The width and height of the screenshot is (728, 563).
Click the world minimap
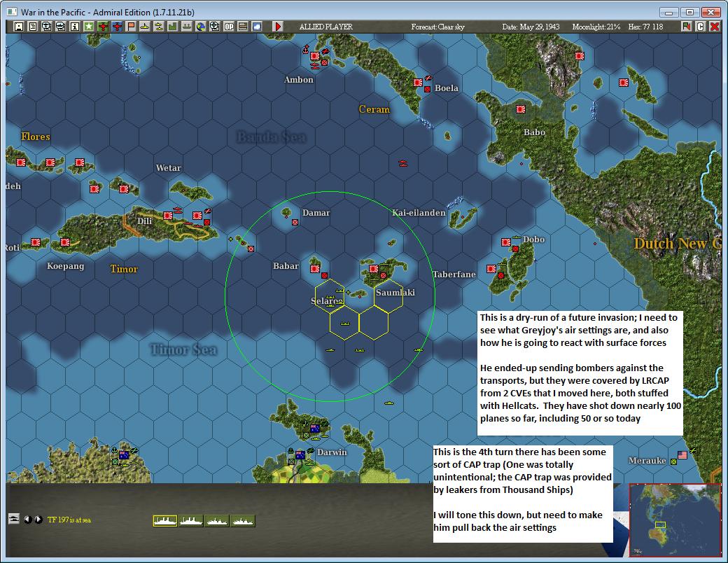pos(675,520)
